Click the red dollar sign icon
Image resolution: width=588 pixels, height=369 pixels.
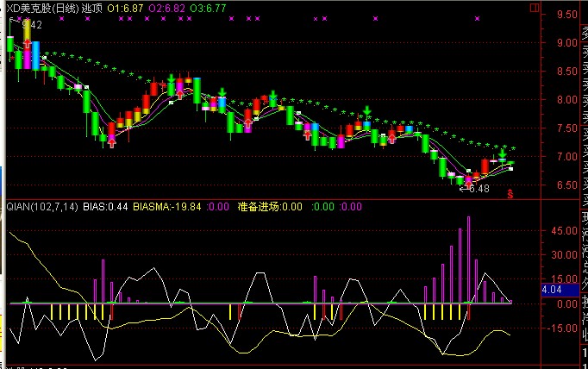[510, 194]
